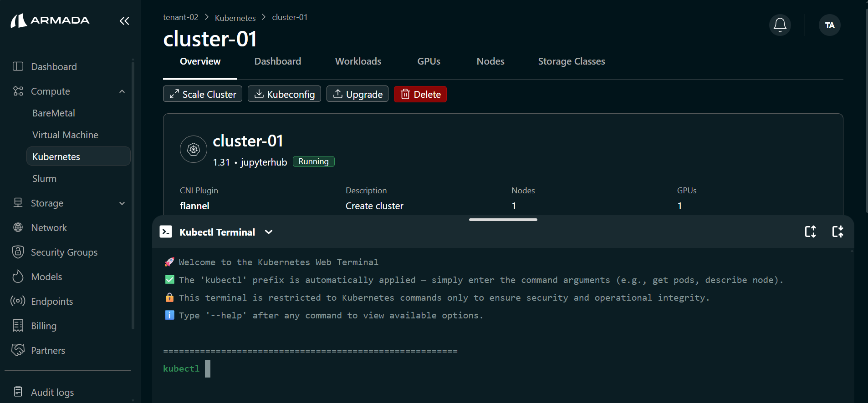Open the Storage Classes tab
This screenshot has width=868, height=403.
click(572, 61)
